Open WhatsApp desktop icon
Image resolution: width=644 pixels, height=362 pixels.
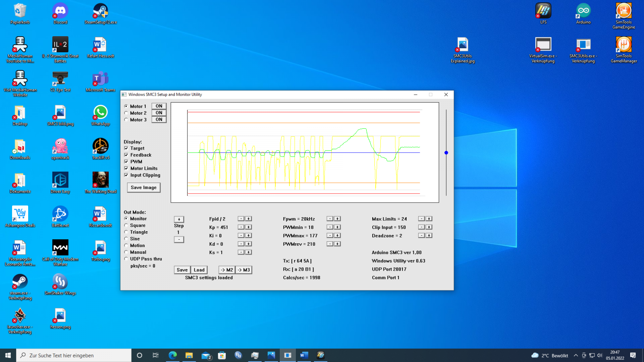(x=101, y=115)
